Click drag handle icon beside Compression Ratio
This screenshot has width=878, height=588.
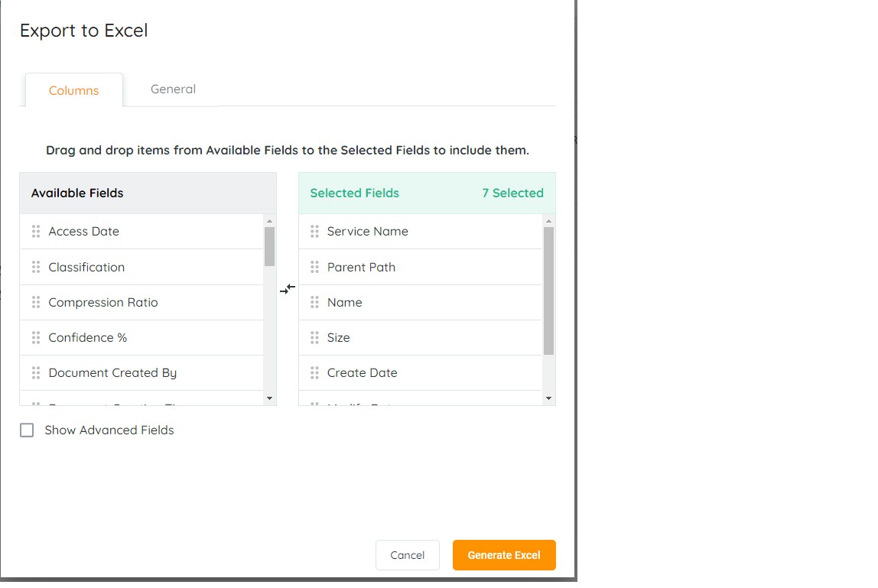36,303
